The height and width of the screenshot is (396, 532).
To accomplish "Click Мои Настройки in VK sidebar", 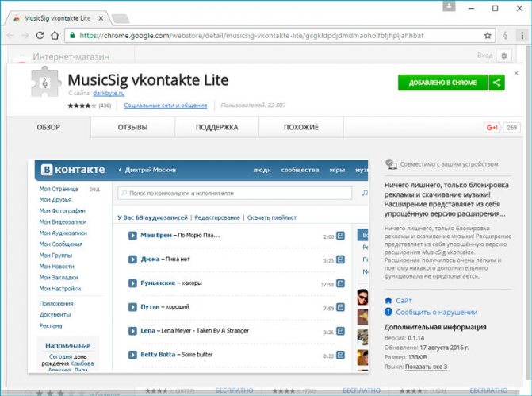I will pyautogui.click(x=59, y=289).
